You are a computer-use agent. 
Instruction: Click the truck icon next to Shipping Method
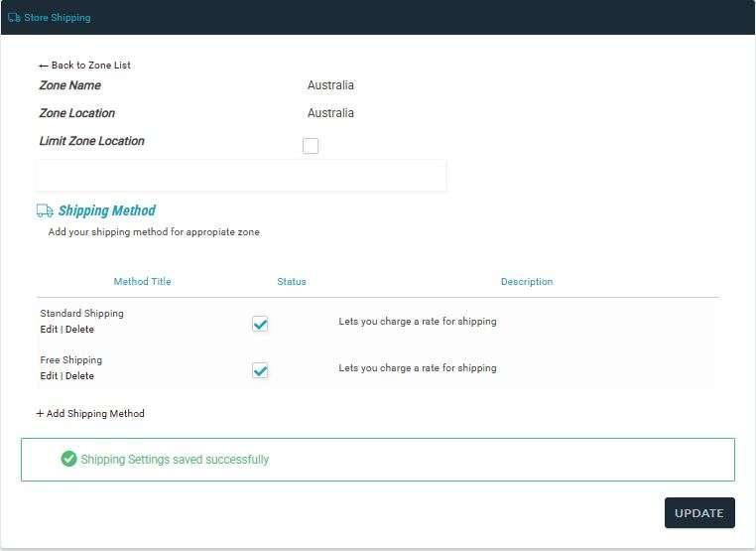(45, 210)
